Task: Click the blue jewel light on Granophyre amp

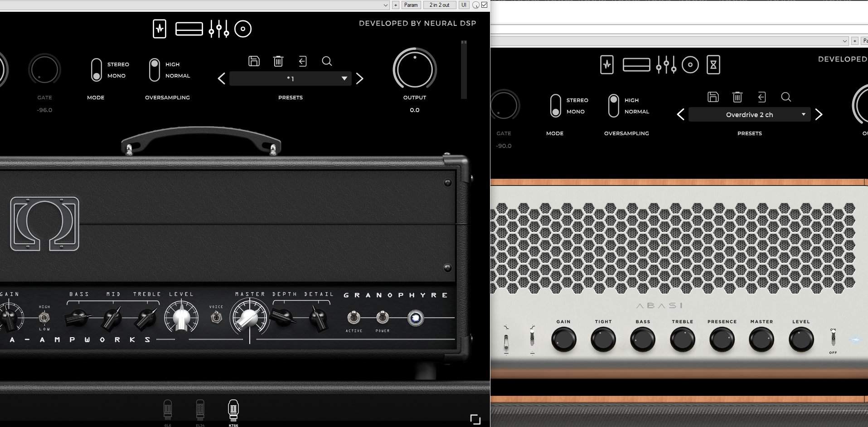Action: (415, 318)
